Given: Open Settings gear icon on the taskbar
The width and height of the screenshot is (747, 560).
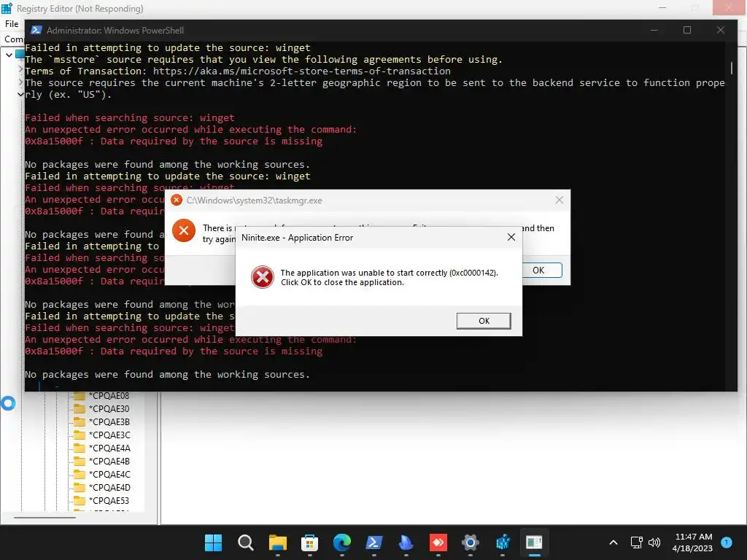Looking at the screenshot, I should click(x=471, y=542).
